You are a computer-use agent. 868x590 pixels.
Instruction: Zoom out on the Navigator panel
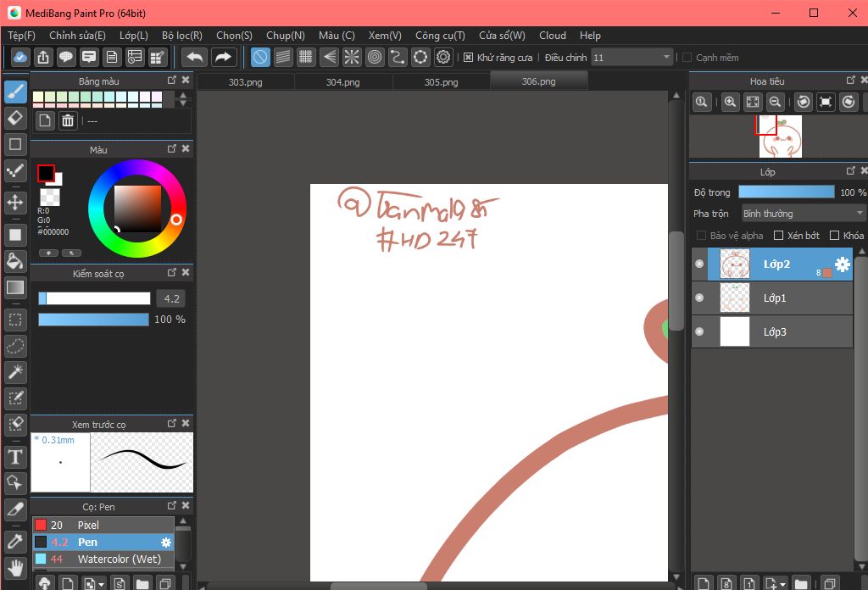(776, 102)
